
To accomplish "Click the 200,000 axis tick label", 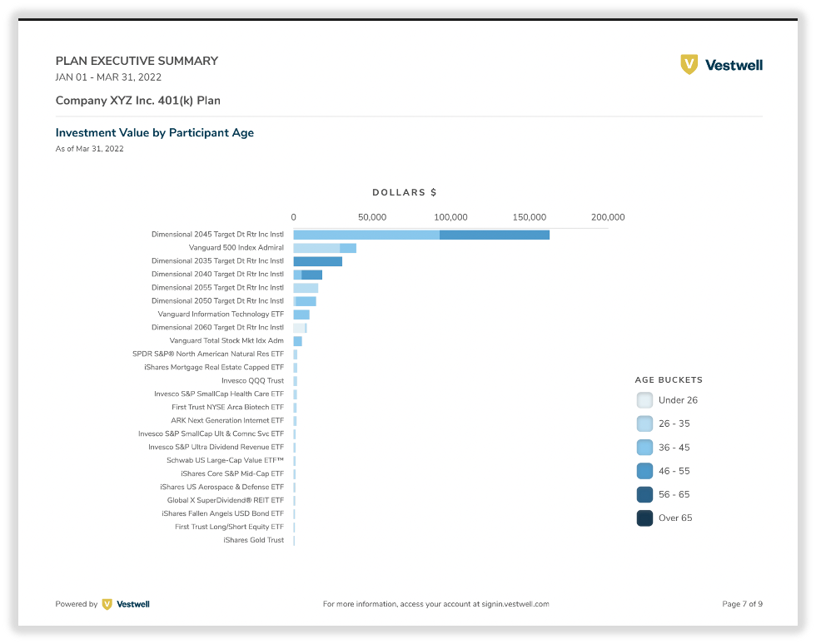I will click(x=608, y=217).
